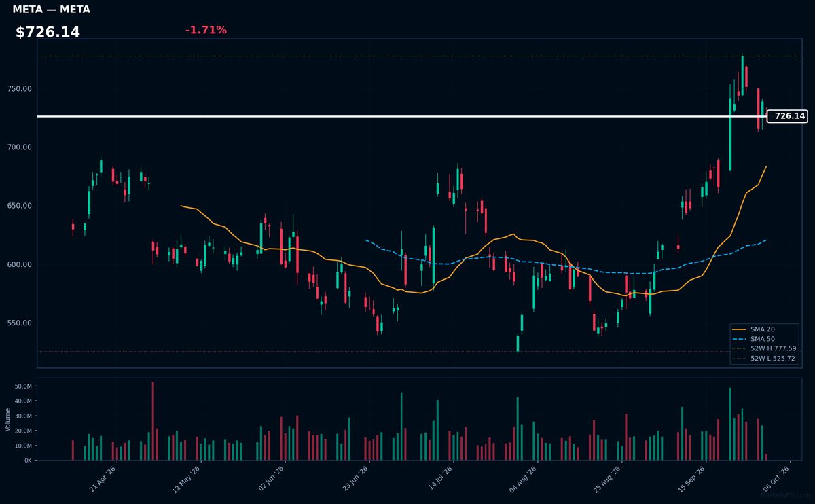Viewport: 815px width, 504px height.
Task: Click the 14 Jul '26 date label
Action: pos(439,478)
